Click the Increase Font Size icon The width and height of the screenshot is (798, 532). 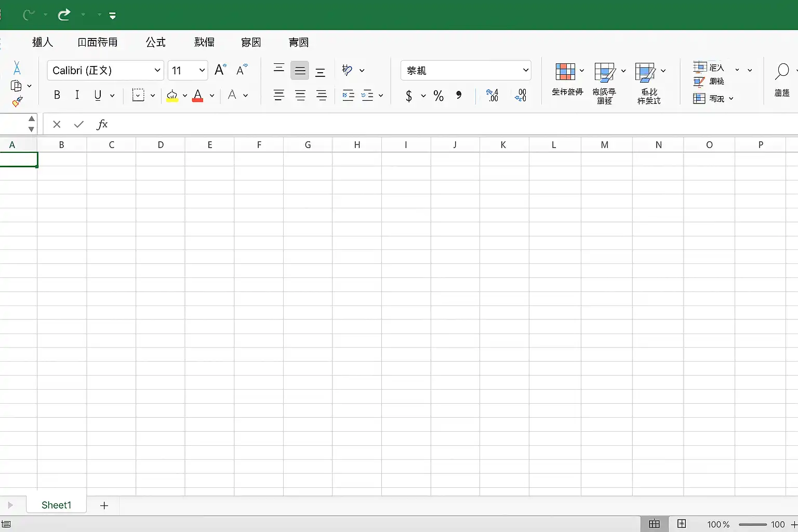(220, 70)
